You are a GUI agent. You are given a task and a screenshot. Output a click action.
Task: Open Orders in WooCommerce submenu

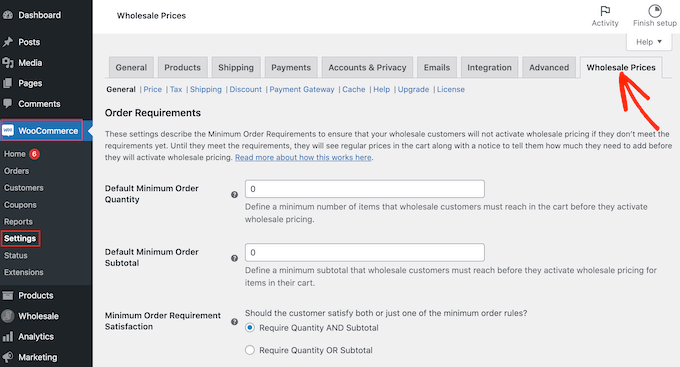(x=16, y=171)
